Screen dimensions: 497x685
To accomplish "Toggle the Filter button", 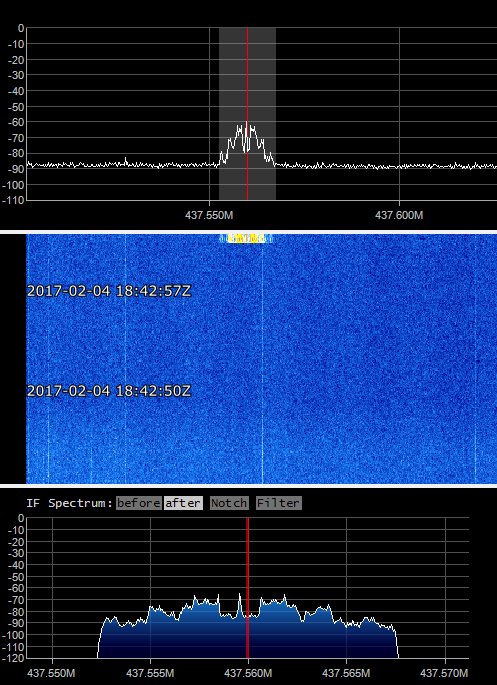I will coord(278,503).
